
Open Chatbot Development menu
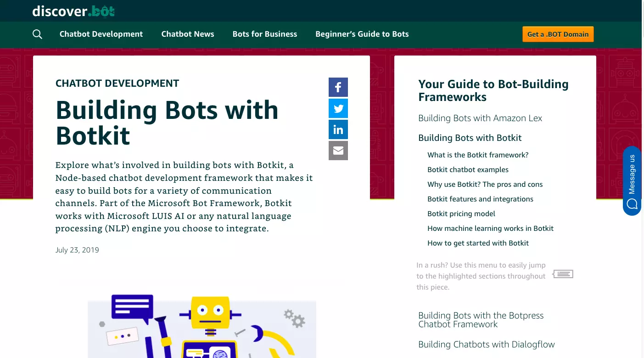click(101, 34)
